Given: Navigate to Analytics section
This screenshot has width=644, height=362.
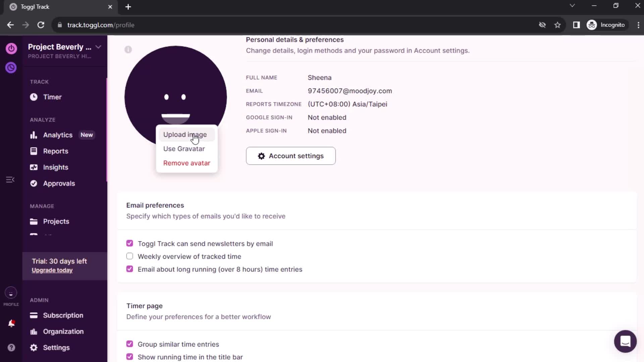Looking at the screenshot, I should point(58,135).
